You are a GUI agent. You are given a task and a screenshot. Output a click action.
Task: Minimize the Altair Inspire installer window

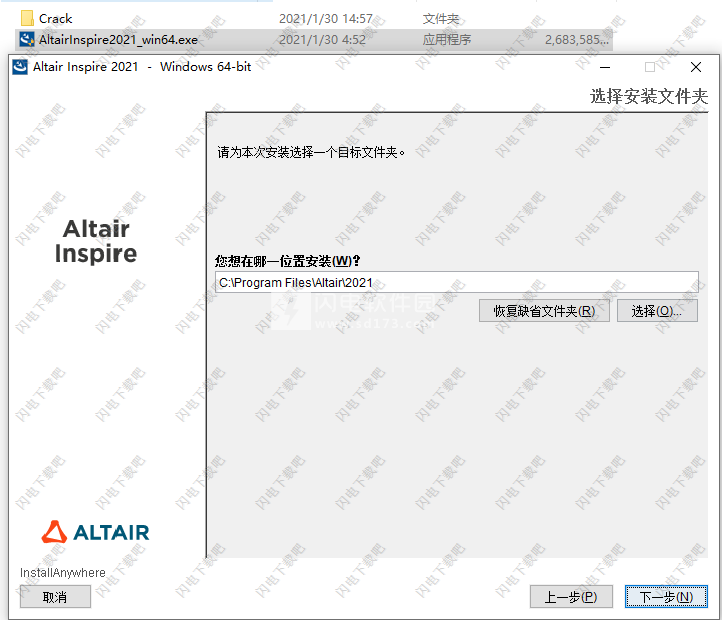[605, 67]
